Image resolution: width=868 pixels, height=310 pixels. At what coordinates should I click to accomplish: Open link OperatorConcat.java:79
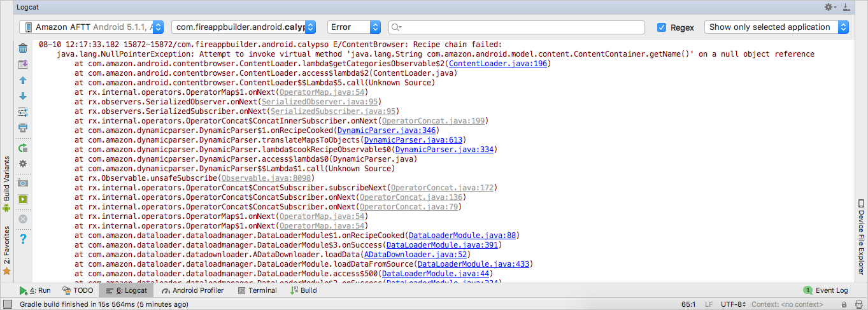point(408,207)
